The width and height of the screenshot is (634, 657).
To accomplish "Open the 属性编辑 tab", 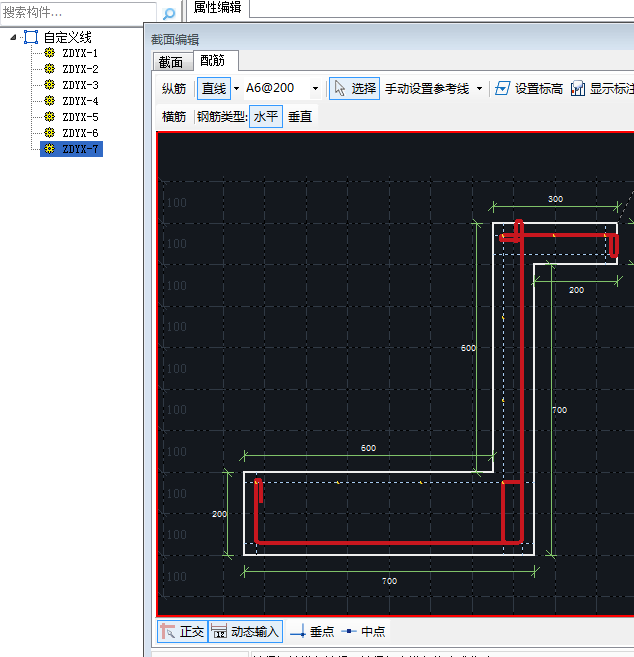I will click(x=217, y=8).
